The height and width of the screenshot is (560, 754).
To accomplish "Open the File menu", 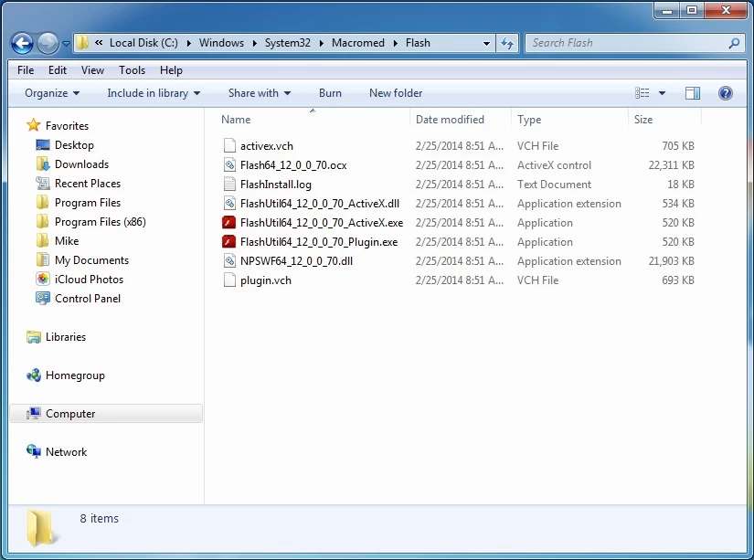I will tap(26, 70).
